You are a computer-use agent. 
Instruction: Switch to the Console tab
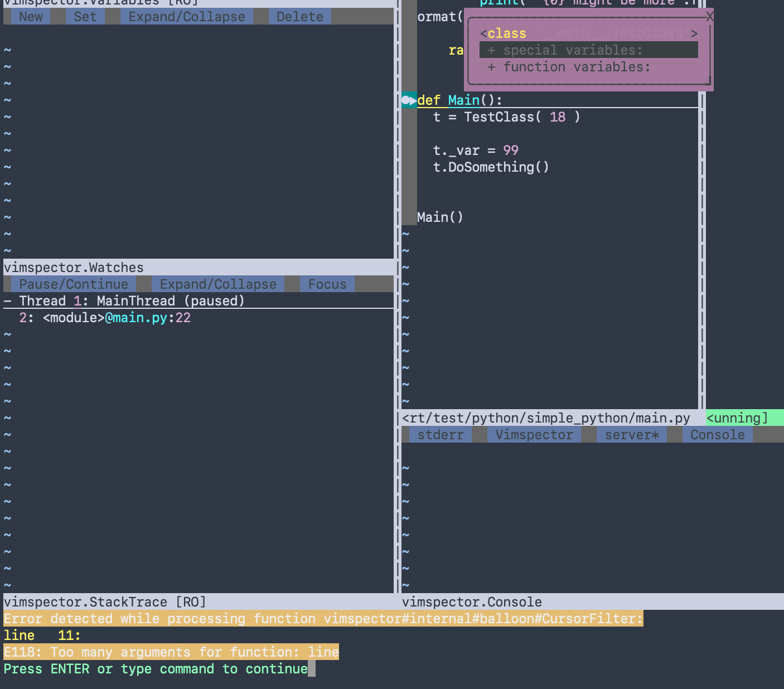pyautogui.click(x=717, y=435)
